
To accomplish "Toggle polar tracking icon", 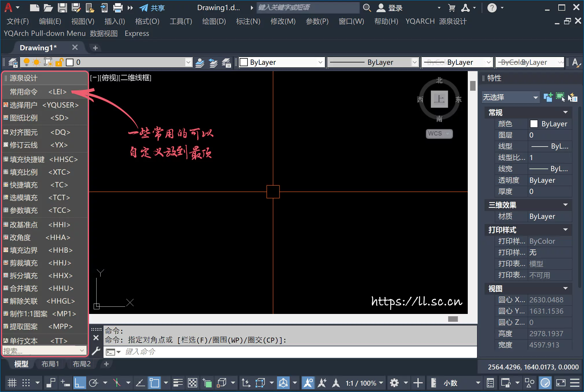I will point(93,383).
